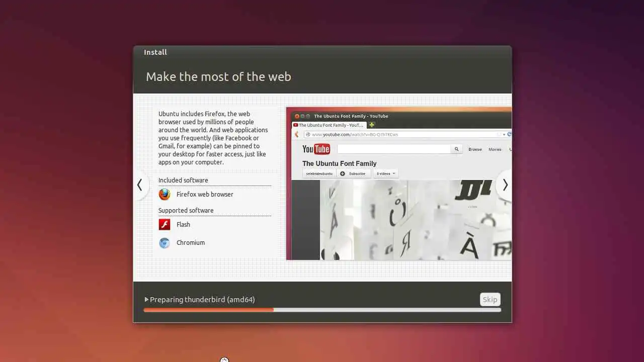The width and height of the screenshot is (644, 362).
Task: Click the YouTube logo in slideshow
Action: [x=316, y=149]
